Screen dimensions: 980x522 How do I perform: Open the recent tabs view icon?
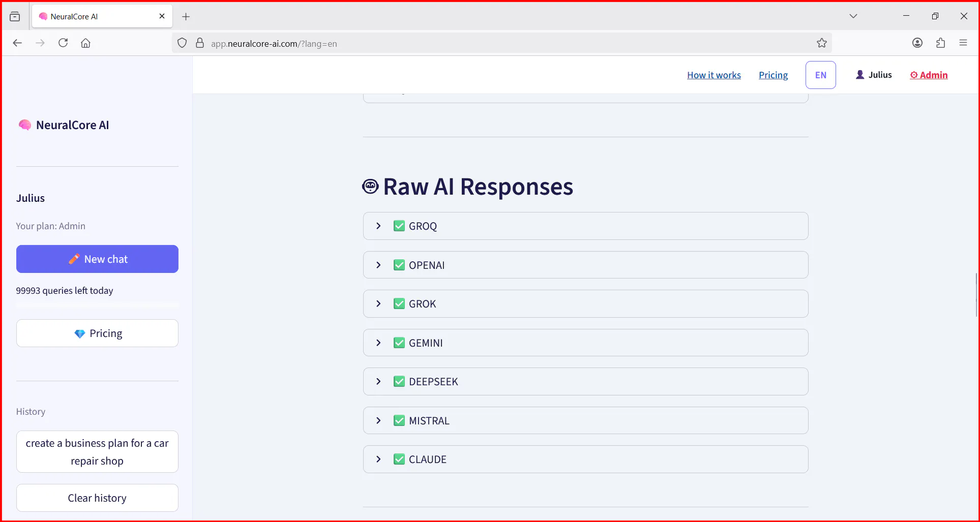coord(15,17)
